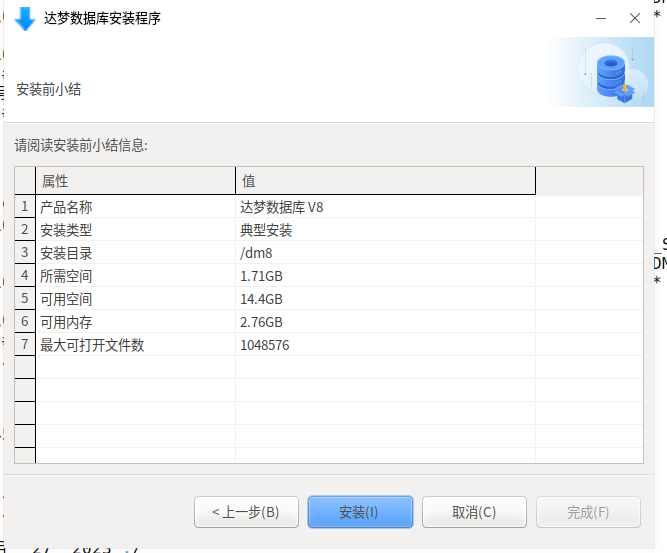
Task: Select the 典型安装 value cell
Action: coord(385,230)
